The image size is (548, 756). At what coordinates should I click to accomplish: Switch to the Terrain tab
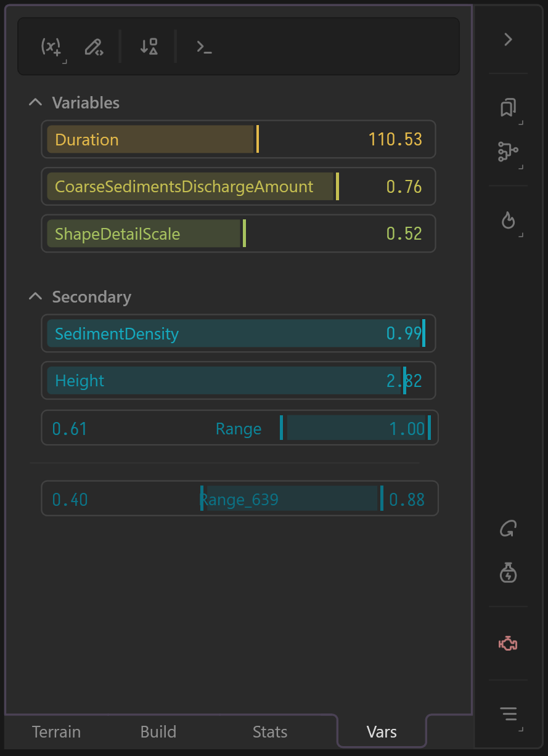56,732
